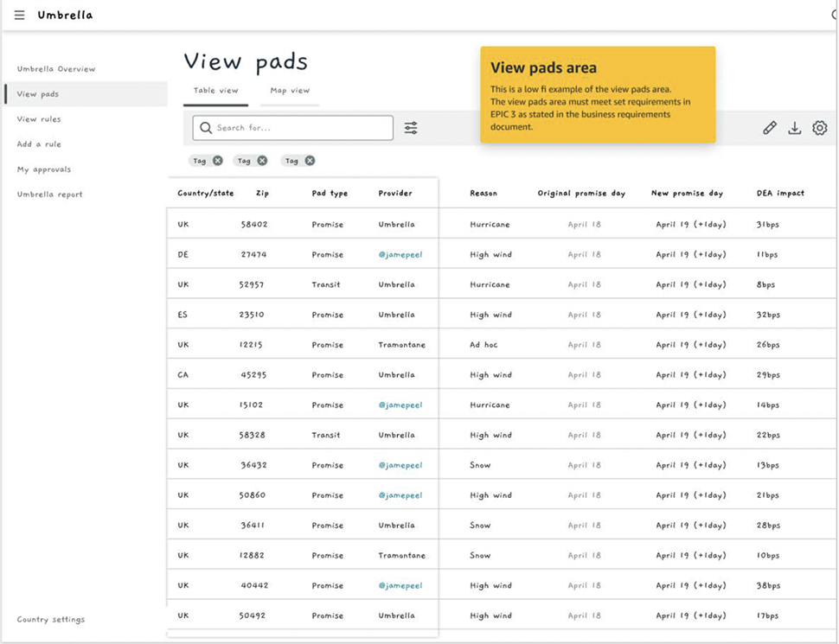Image resolution: width=839 pixels, height=644 pixels.
Task: Click the 31bps DEA impact value
Action: pyautogui.click(x=768, y=225)
